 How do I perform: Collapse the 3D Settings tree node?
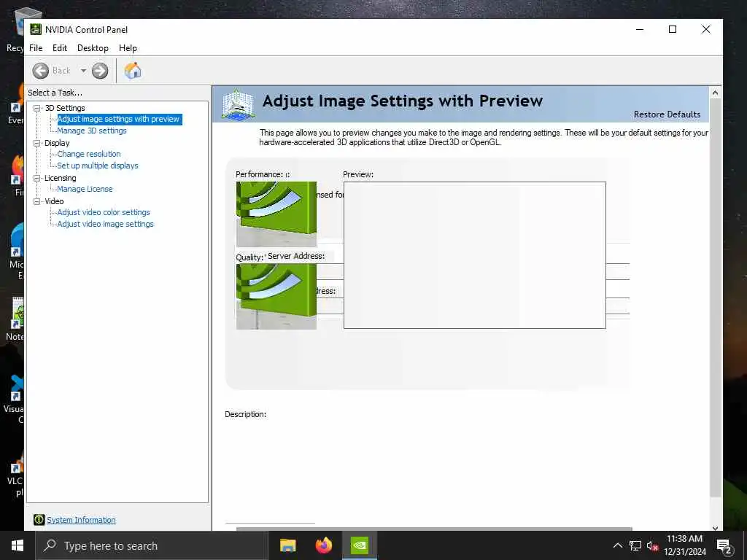tap(36, 108)
